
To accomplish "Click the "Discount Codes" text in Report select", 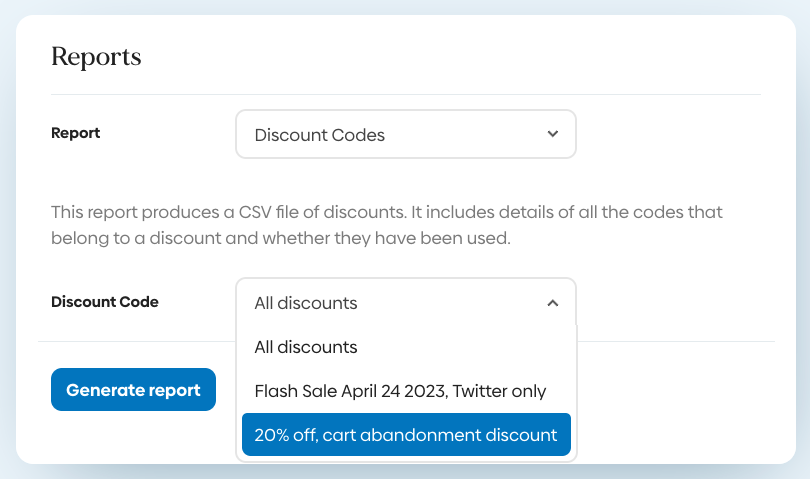I will pos(320,135).
